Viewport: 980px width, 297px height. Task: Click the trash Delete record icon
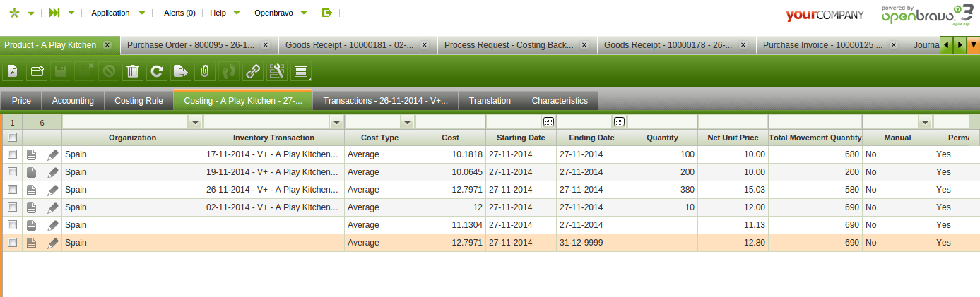coord(132,71)
